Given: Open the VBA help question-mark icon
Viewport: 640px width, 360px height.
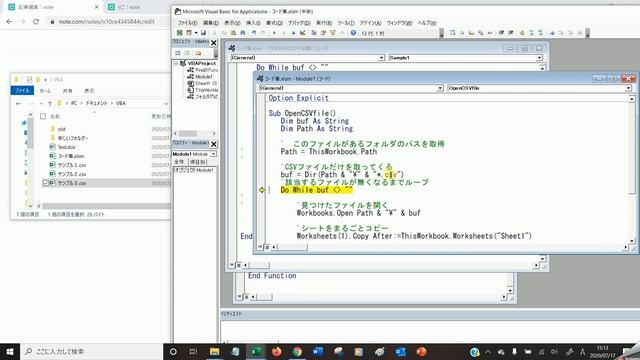Looking at the screenshot, I should click(353, 33).
